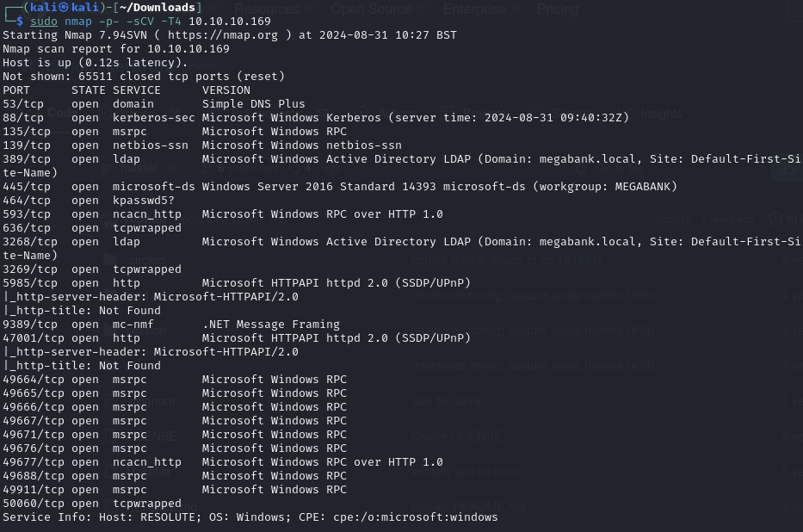The height and width of the screenshot is (532, 803).
Task: Switch to the faint Insights tab
Action: coord(661,113)
